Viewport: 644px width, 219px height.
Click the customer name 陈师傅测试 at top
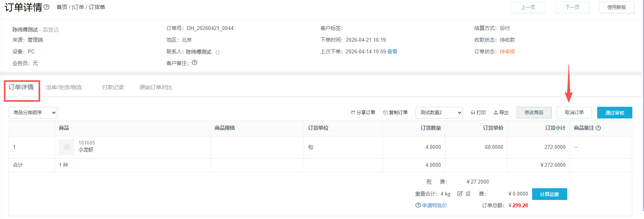(25, 30)
